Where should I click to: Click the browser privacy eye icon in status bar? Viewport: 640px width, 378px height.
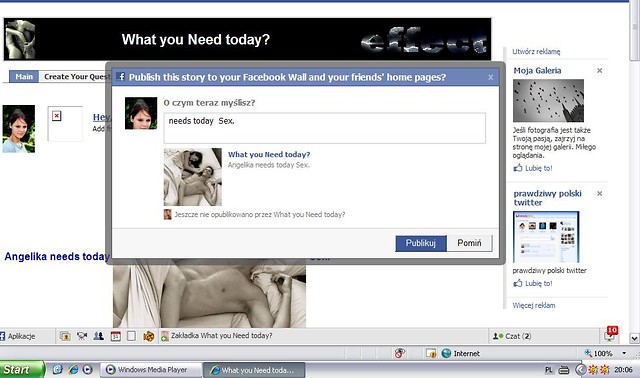tap(400, 354)
